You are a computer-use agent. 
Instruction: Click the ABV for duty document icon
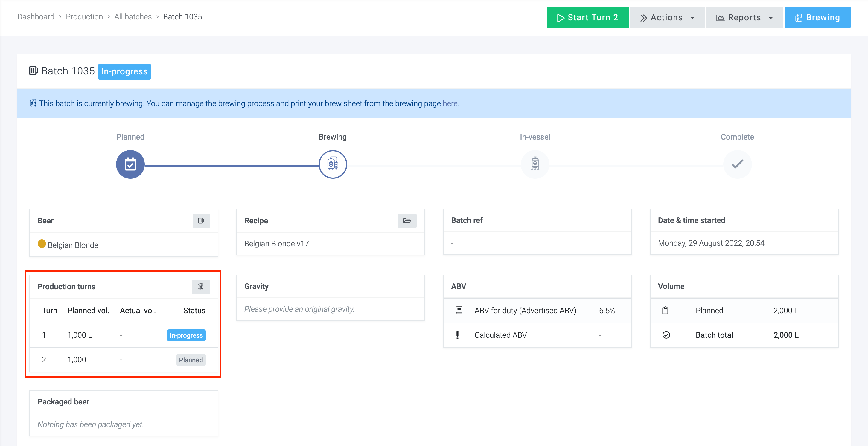tap(459, 311)
